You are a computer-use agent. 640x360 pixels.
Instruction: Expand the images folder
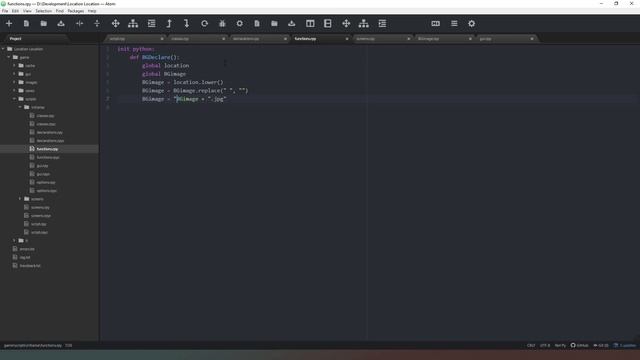14,82
